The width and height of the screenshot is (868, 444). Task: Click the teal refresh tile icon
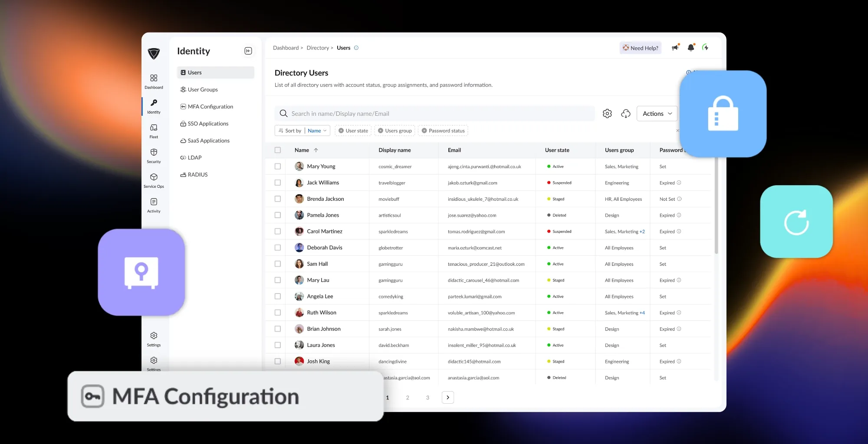796,222
